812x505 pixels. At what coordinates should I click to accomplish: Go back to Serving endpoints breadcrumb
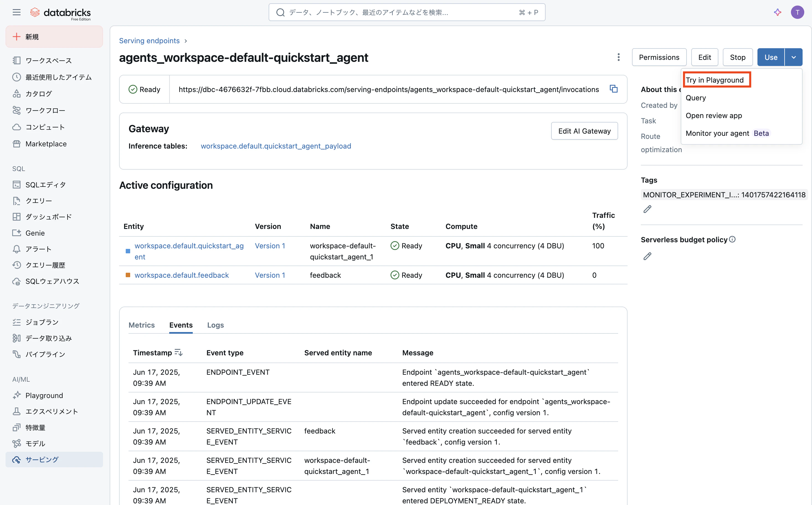149,41
